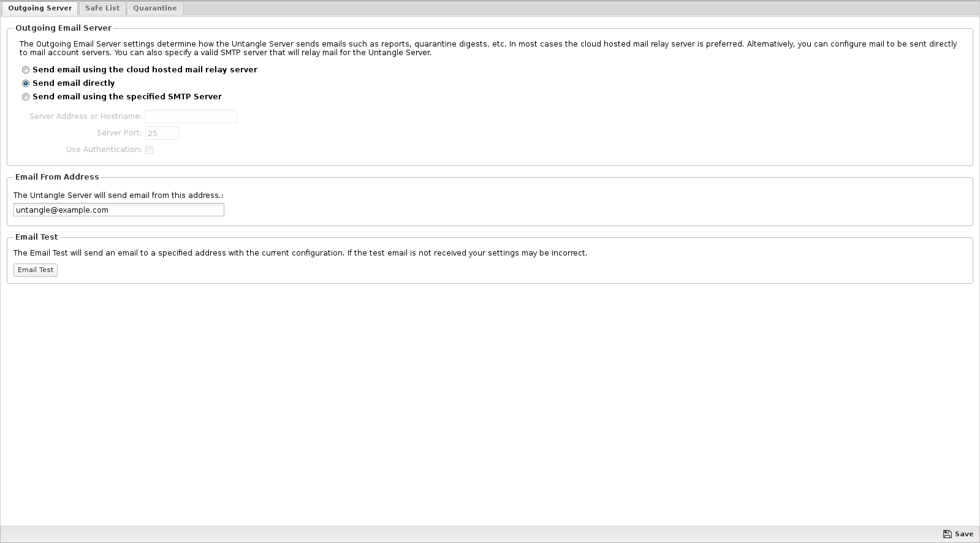This screenshot has height=543, width=980.
Task: Toggle the Use Authentication checkbox
Action: click(x=149, y=150)
